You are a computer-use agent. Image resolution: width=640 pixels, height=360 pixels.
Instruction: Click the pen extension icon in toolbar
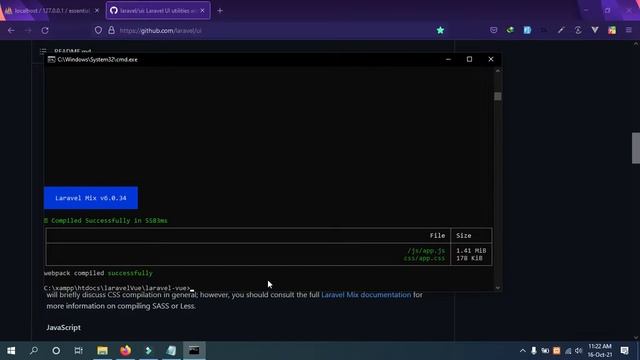pyautogui.click(x=561, y=30)
